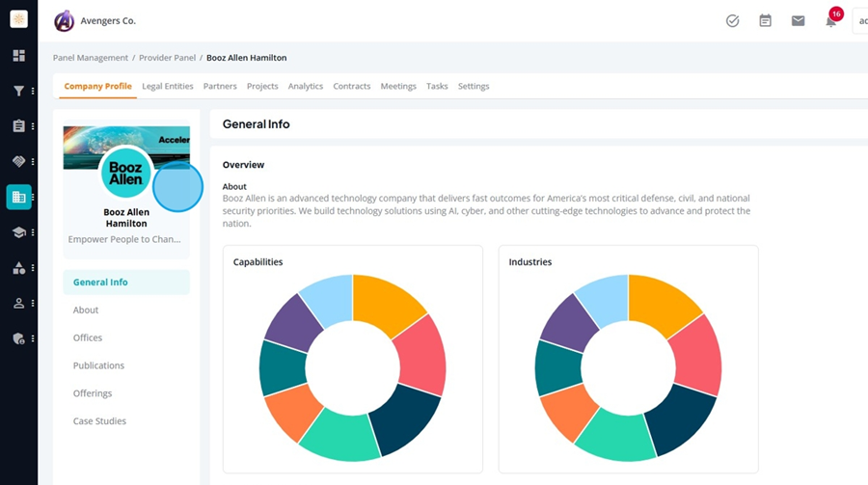Click the navy slice in Capabilities chart
This screenshot has height=485, width=868.
407,418
